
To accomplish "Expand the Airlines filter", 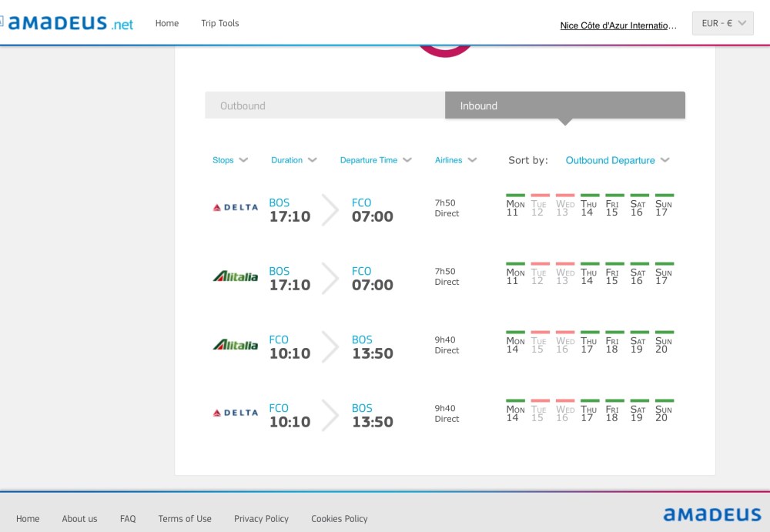I will [456, 160].
